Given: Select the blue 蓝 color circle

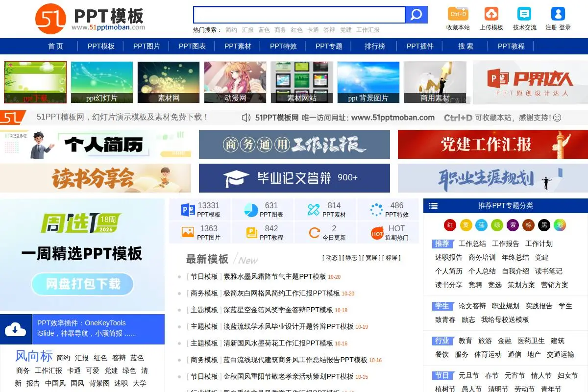Looking at the screenshot, I should [x=481, y=225].
